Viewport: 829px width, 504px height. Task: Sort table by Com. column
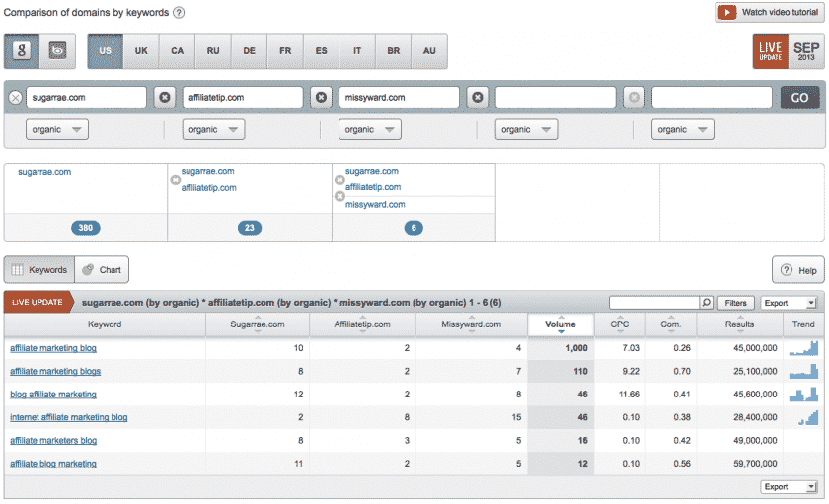point(671,324)
